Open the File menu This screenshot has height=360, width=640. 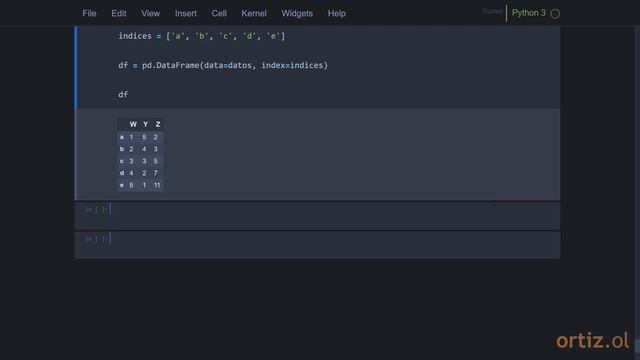(89, 13)
